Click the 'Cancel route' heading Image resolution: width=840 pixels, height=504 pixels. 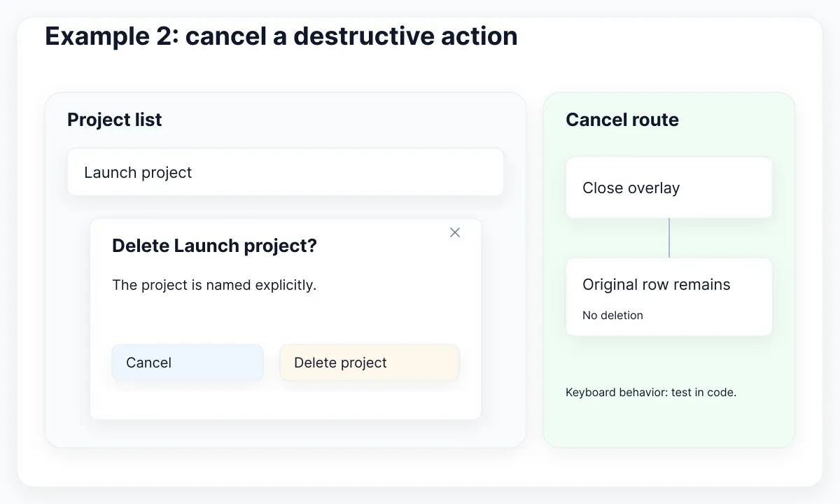622,120
